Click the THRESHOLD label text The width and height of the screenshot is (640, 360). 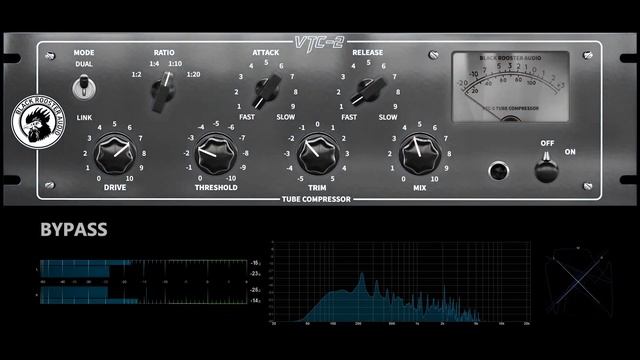[x=216, y=187]
